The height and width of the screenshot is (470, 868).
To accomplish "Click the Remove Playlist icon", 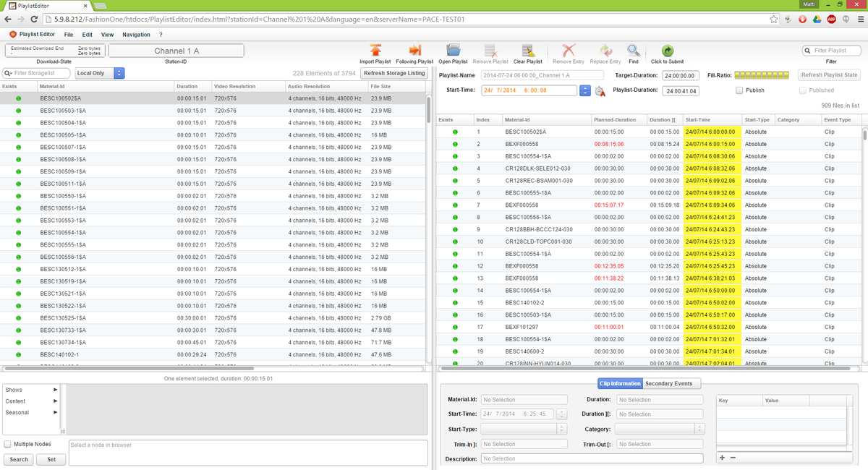I will (490, 50).
